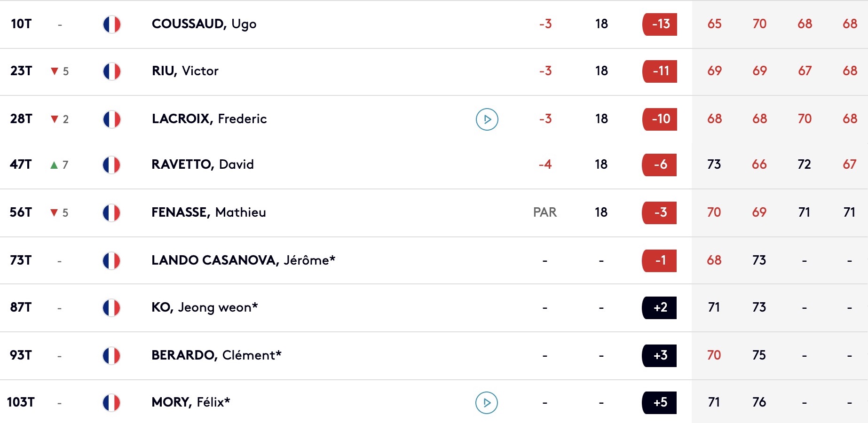Play video highlights for LACROIX, Frederic
Image resolution: width=868 pixels, height=423 pixels.
[487, 119]
